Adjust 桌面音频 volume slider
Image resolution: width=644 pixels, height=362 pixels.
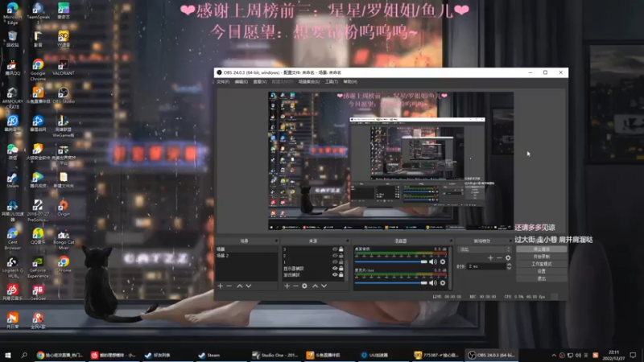(390, 261)
